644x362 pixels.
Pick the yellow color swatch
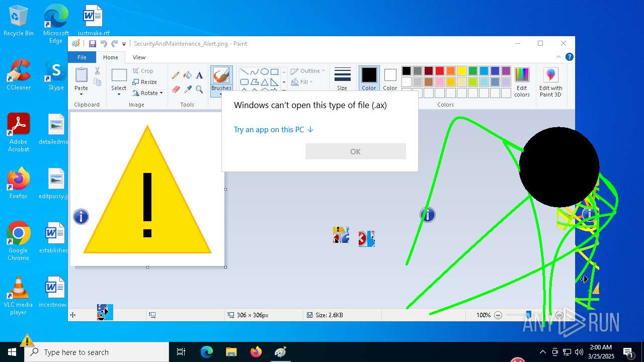pos(462,71)
